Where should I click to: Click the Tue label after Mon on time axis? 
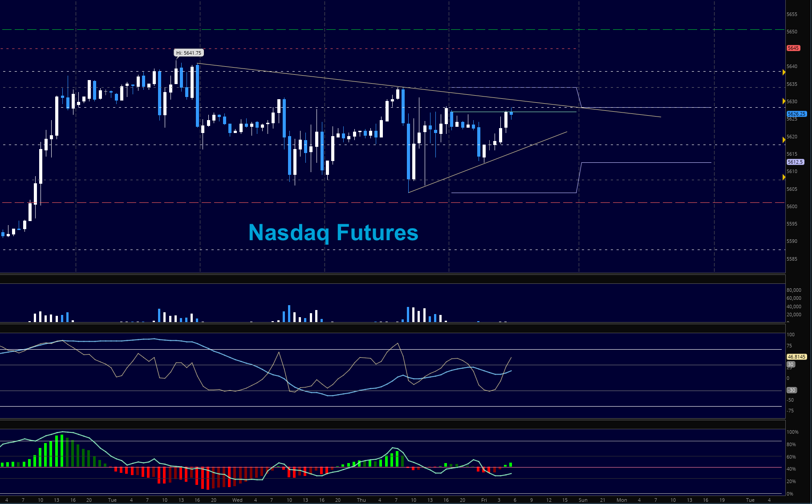pyautogui.click(x=750, y=500)
